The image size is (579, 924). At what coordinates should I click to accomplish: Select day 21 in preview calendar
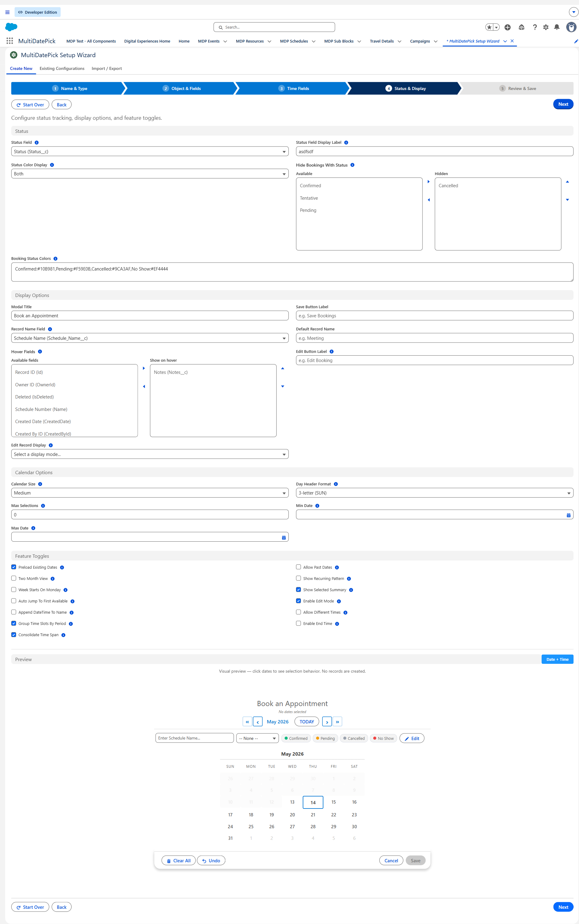(x=313, y=815)
